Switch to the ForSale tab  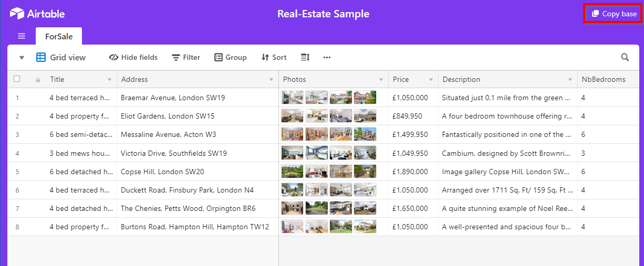coord(59,37)
